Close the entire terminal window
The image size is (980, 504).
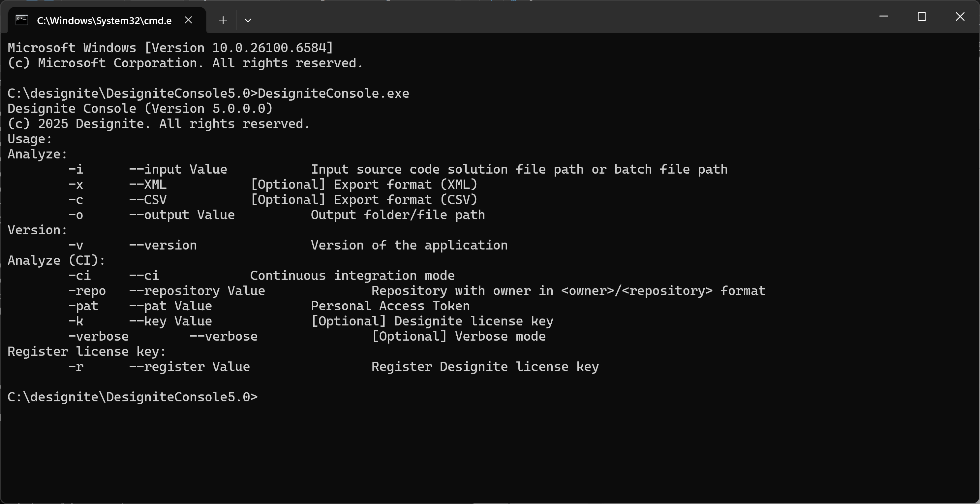960,17
